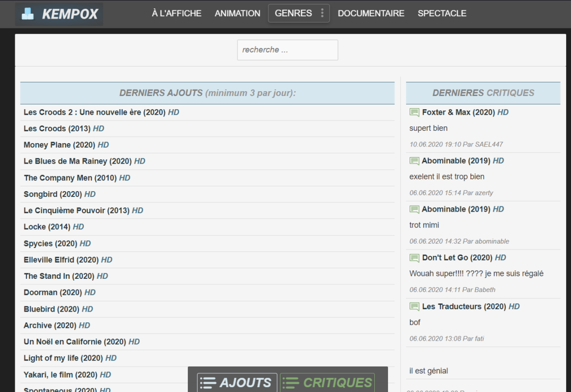Viewport: 571px width, 392px height.
Task: Click the list icon in AJOUTS button
Action: coord(208,383)
